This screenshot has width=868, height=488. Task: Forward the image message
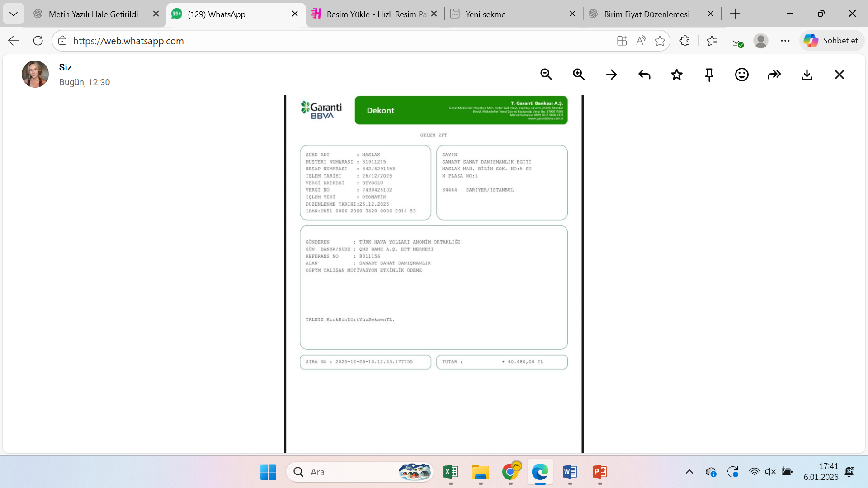pyautogui.click(x=774, y=75)
